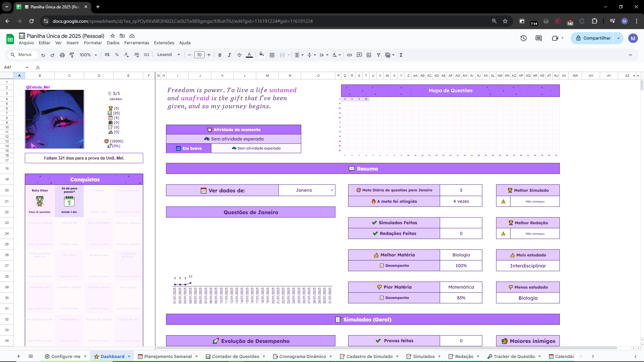The image size is (644, 362).
Task: Click the font size input field
Action: 199,55
